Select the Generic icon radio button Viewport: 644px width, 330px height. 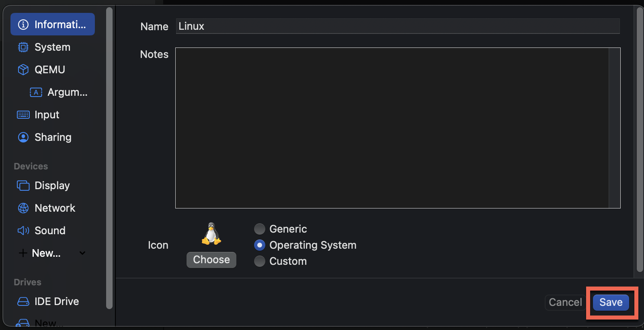tap(260, 229)
